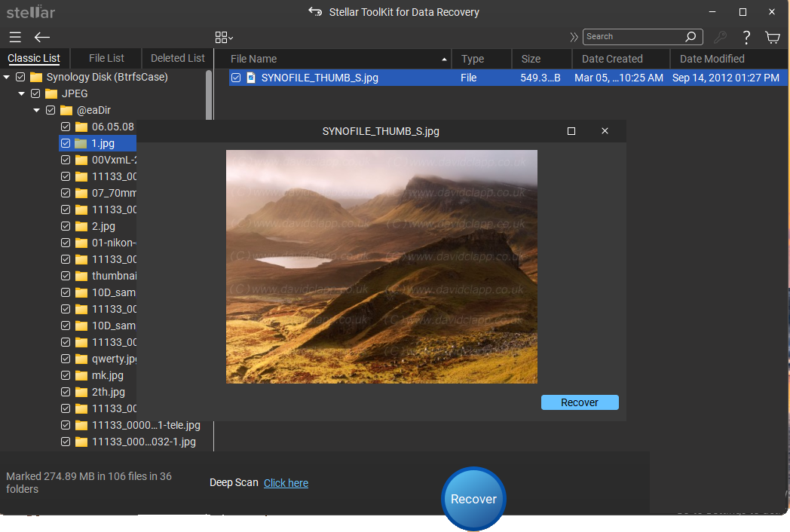Click the Deep Scan 'Click here' link
790x532 pixels.
pos(286,483)
